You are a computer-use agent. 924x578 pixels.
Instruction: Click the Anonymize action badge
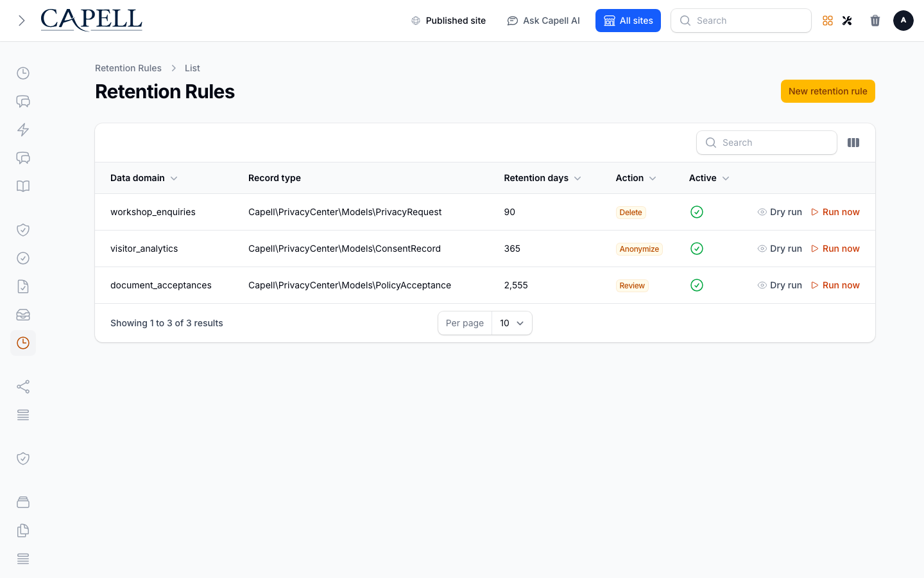pos(639,249)
